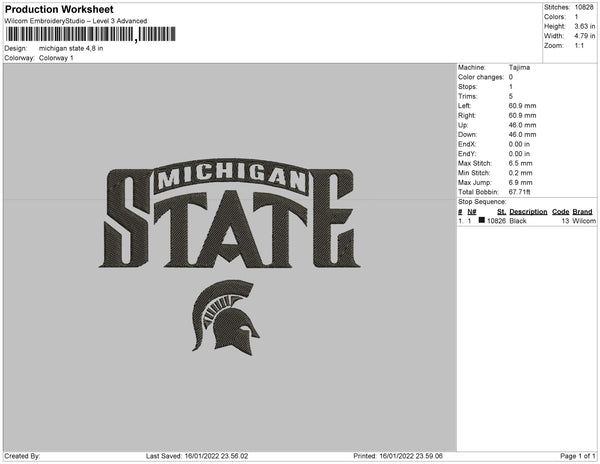
Task: Click the 'Stops:' label
Action: tap(467, 87)
